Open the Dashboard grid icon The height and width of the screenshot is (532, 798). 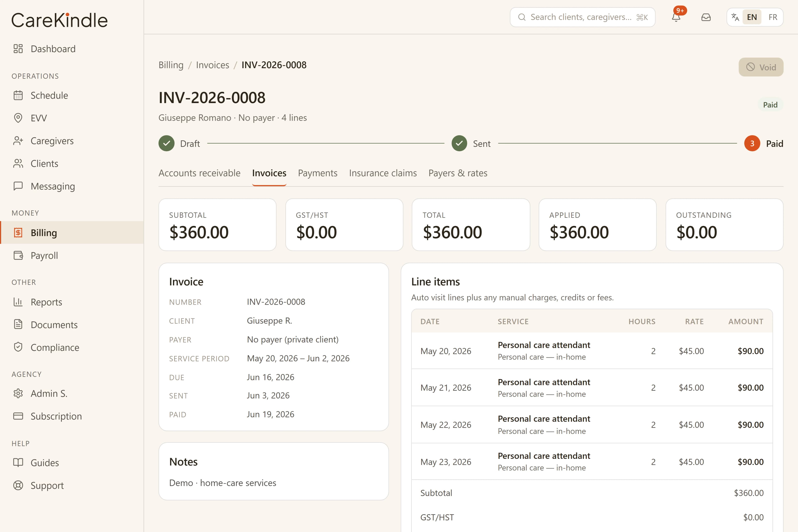point(18,49)
